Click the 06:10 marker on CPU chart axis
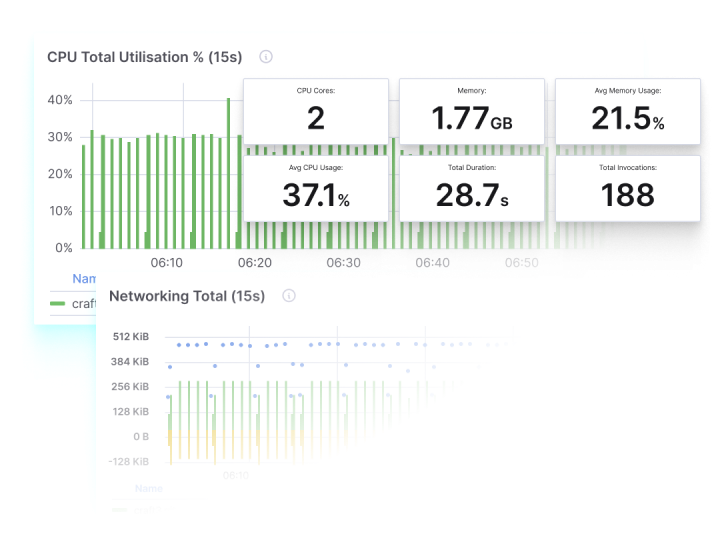 click(167, 263)
